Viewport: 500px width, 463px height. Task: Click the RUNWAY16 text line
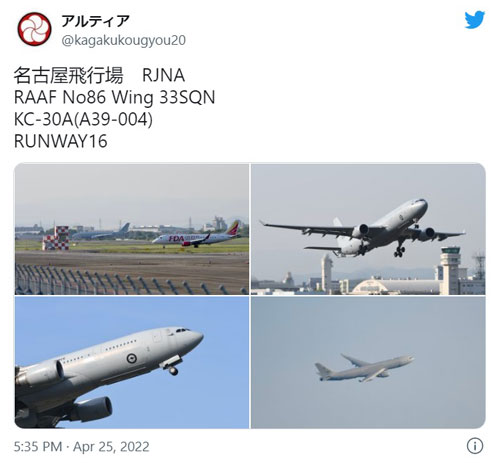tap(60, 141)
